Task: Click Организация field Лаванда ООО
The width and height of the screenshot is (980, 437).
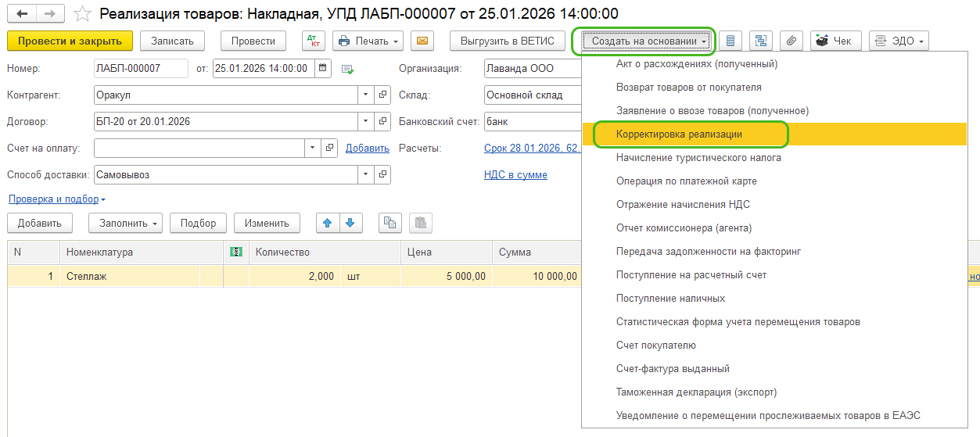Action: 532,68
